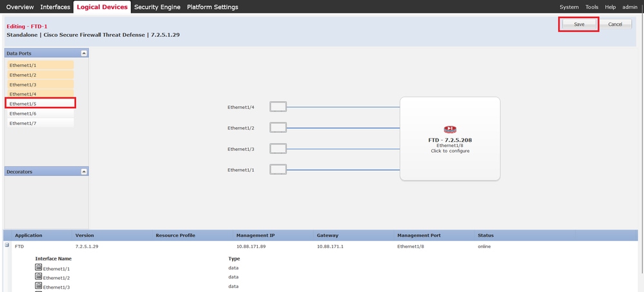Save the logical device changes
Image resolution: width=644 pixels, height=292 pixels.
[579, 24]
